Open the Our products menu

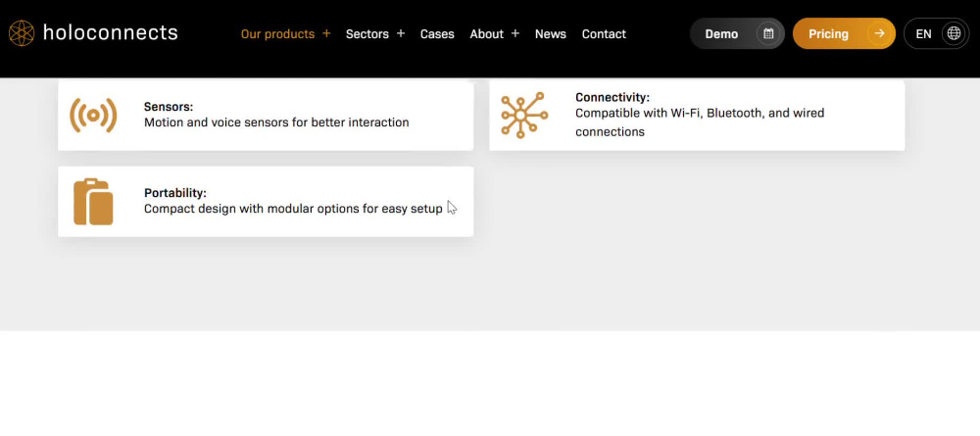click(277, 33)
